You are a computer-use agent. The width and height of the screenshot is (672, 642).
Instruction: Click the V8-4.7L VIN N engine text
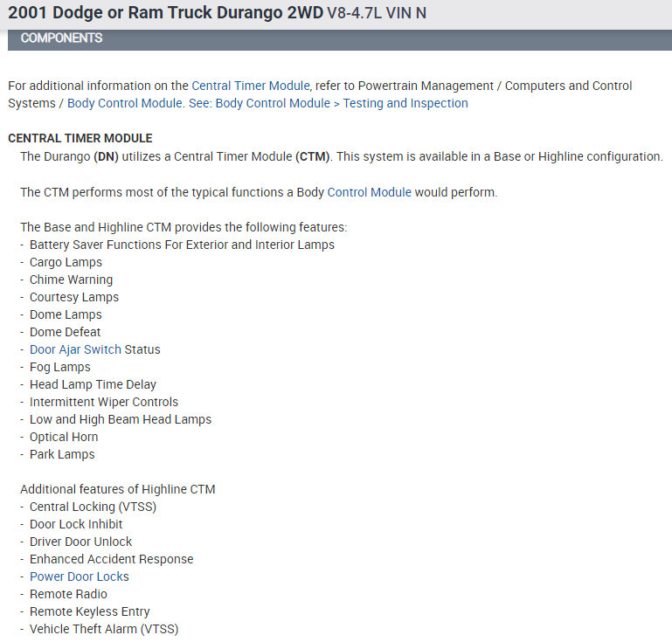[377, 13]
